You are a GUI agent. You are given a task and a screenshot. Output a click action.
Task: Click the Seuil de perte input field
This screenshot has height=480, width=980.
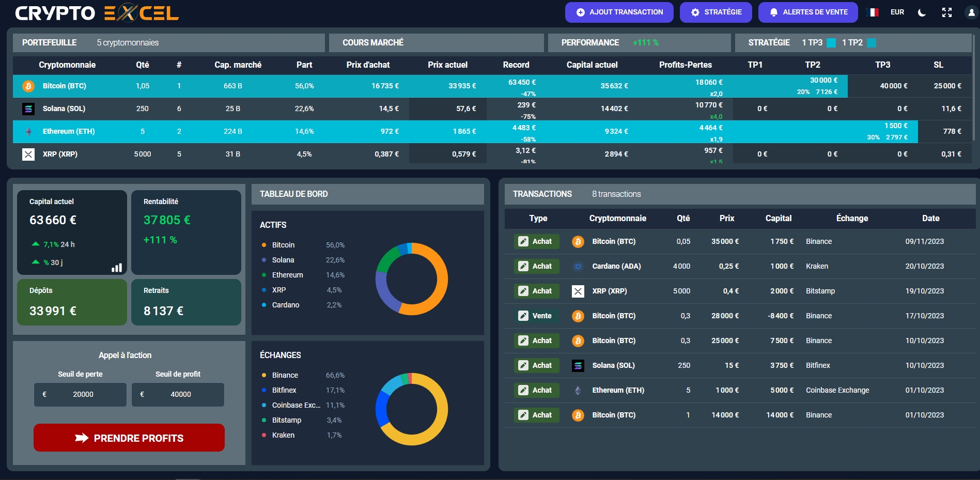pyautogui.click(x=83, y=394)
